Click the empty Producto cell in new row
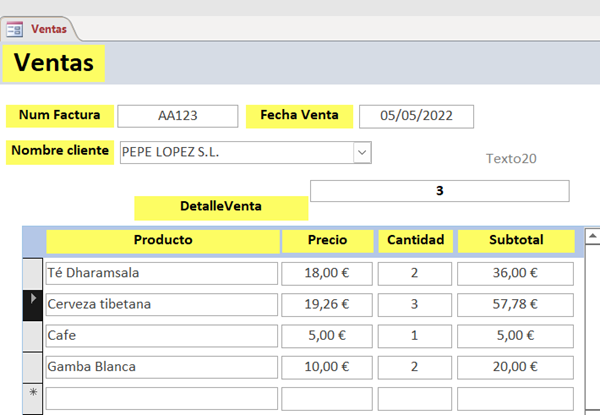 [162, 397]
